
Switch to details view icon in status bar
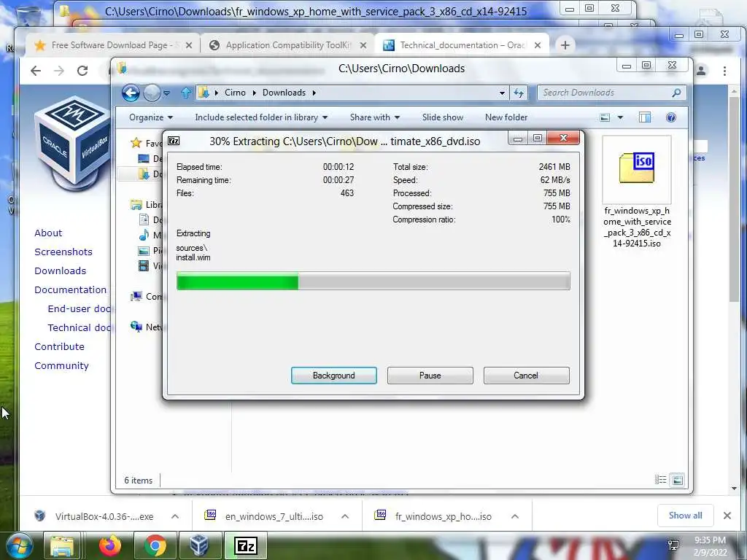(660, 480)
